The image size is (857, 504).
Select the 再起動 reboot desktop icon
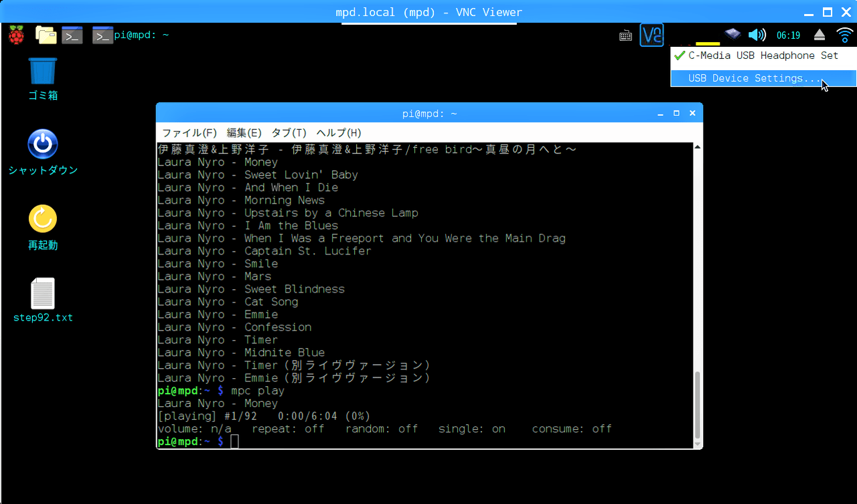click(x=43, y=228)
